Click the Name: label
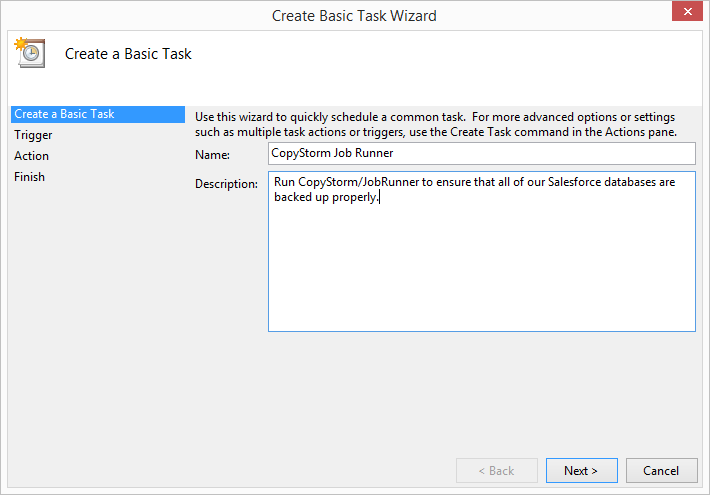This screenshot has height=495, width=710. tap(212, 155)
